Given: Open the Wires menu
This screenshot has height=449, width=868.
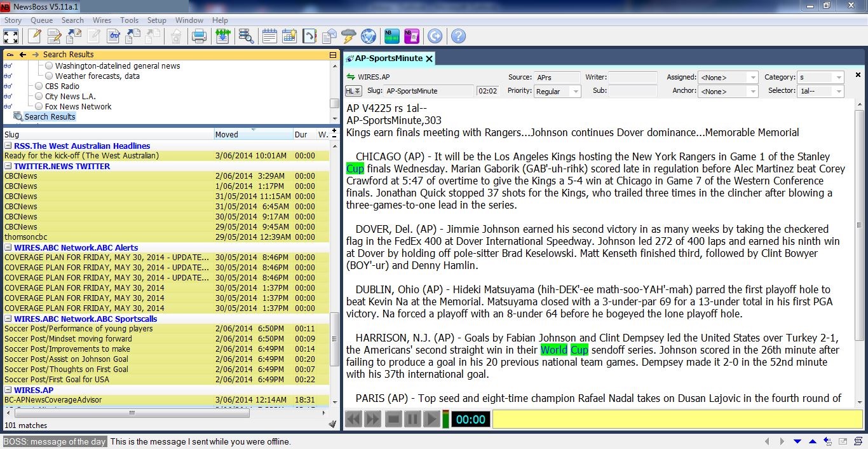Looking at the screenshot, I should (x=102, y=20).
